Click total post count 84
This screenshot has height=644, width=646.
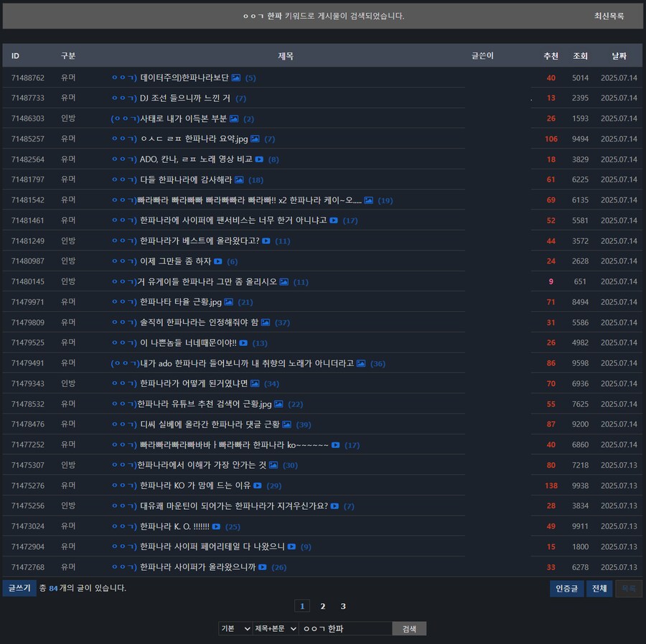(53, 589)
